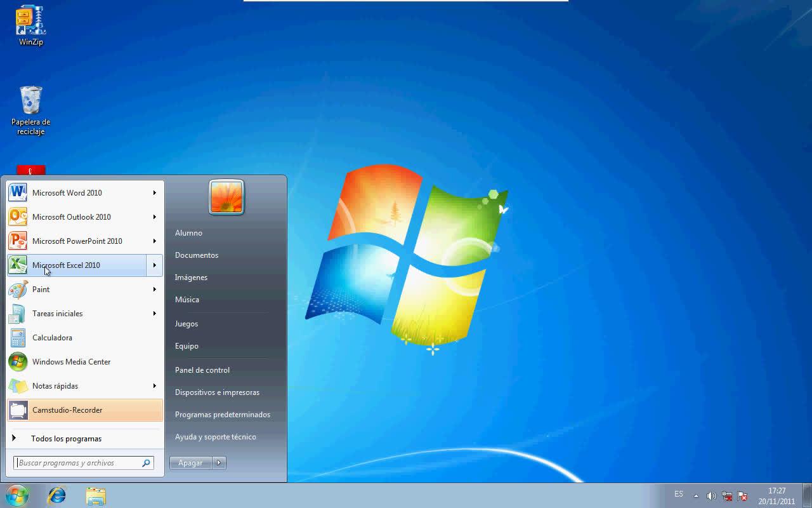Click the search magnifier icon
This screenshot has height=508, width=812.
(147, 463)
